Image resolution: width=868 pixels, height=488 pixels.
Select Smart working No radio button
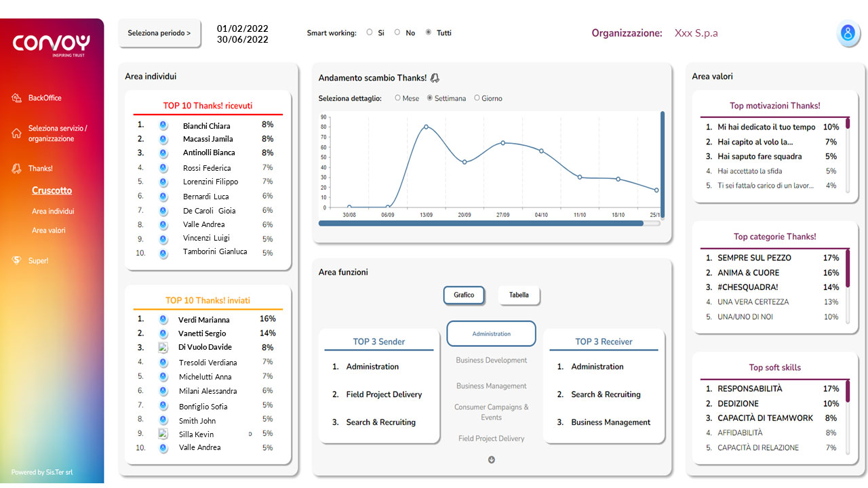click(397, 32)
